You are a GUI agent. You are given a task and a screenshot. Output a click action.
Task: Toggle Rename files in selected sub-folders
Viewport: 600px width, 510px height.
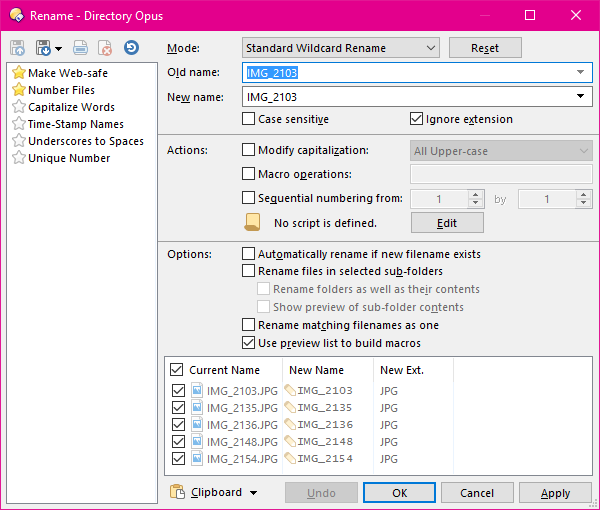click(249, 271)
